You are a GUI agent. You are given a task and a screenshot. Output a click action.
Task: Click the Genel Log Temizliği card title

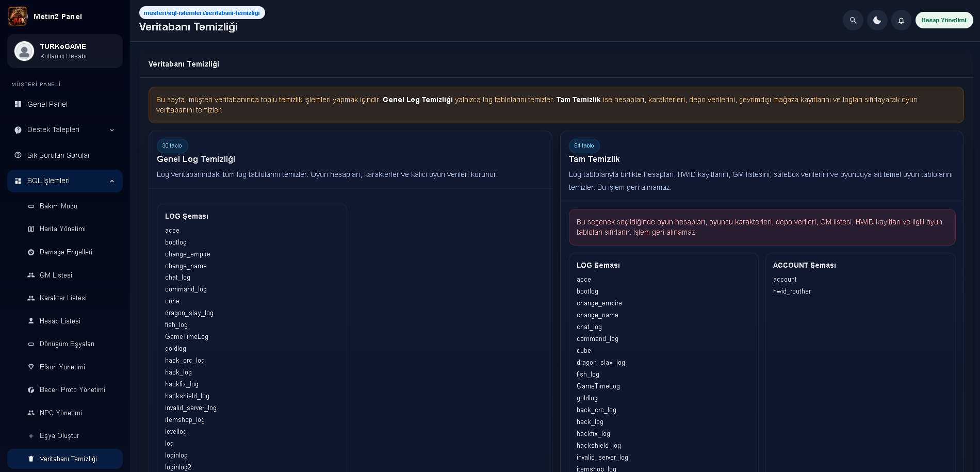pos(196,159)
